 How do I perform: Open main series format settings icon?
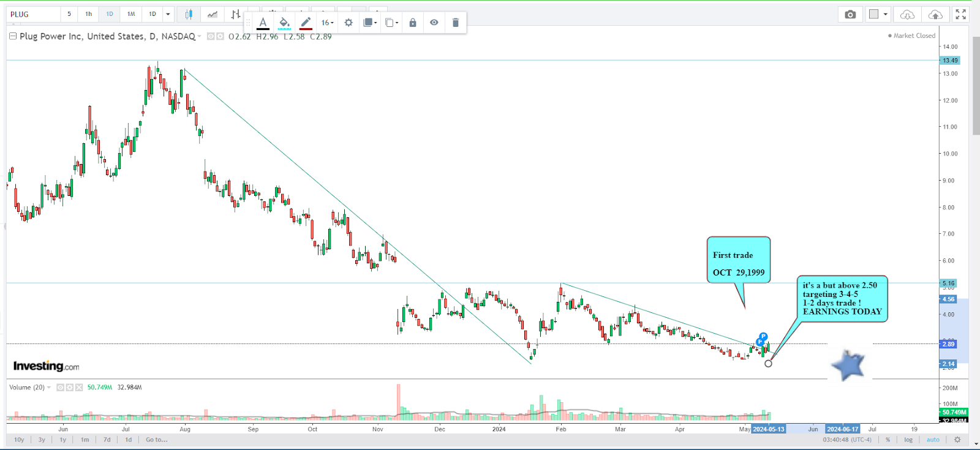coord(220,37)
